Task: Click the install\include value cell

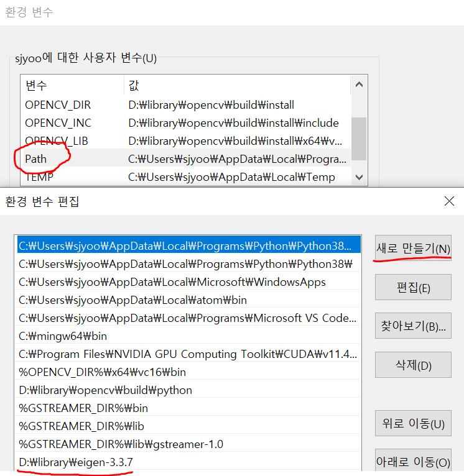Action: [x=233, y=123]
